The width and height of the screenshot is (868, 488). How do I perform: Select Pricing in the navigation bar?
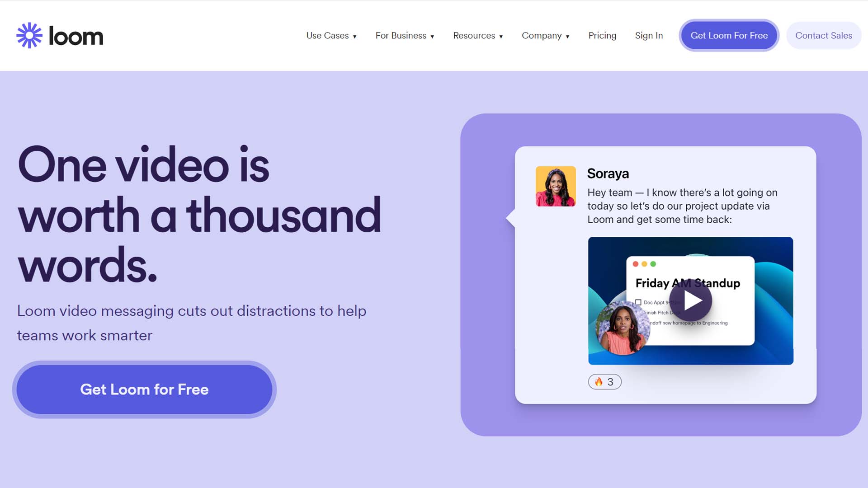[602, 35]
